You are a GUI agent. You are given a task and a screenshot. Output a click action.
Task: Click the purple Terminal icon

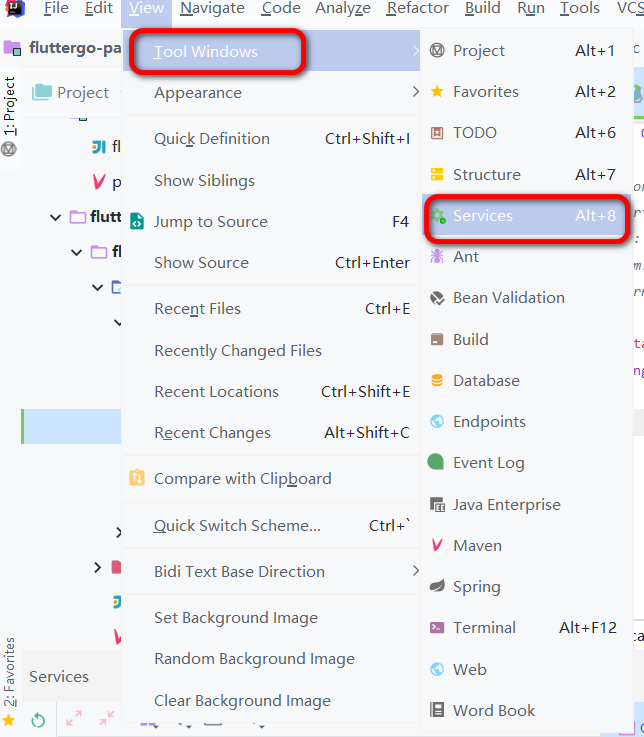437,627
